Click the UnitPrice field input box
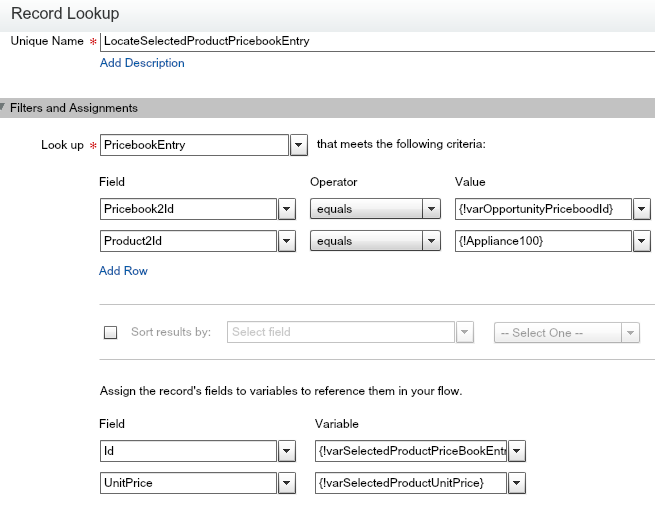The image size is (655, 508). click(187, 484)
